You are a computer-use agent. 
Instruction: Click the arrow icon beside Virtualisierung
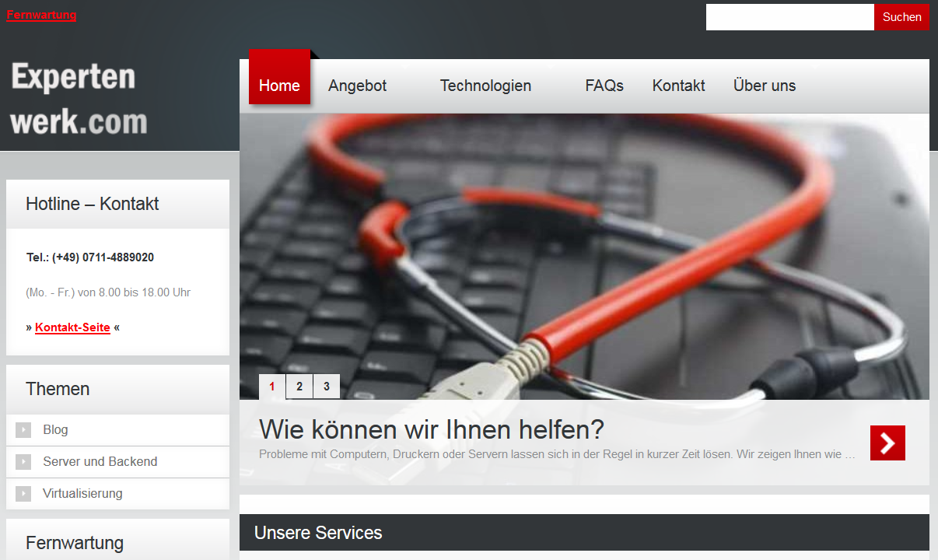23,493
